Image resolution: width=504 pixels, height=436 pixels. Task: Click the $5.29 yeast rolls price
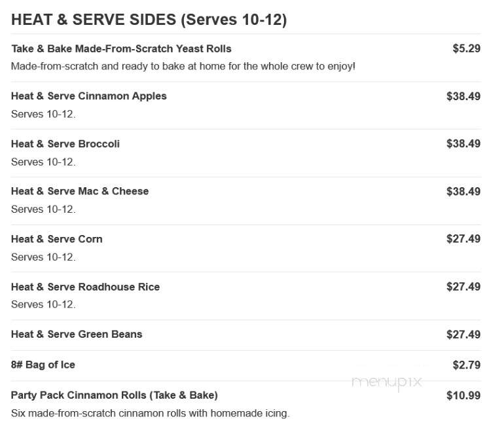(x=467, y=48)
